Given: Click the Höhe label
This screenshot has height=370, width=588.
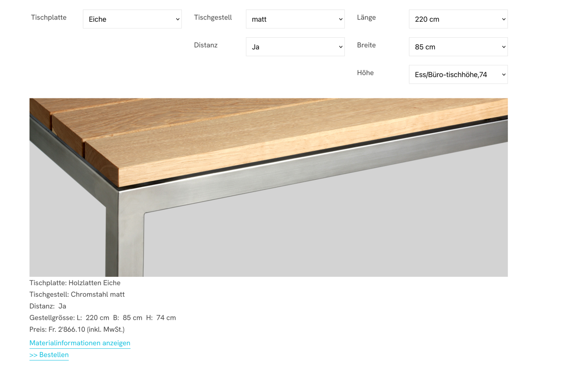Looking at the screenshot, I should click(x=365, y=73).
